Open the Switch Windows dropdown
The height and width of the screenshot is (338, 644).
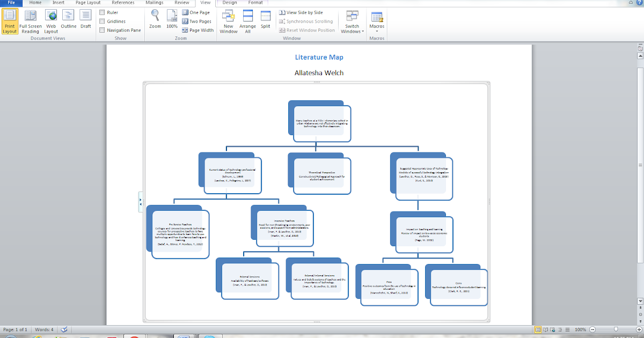pyautogui.click(x=352, y=21)
